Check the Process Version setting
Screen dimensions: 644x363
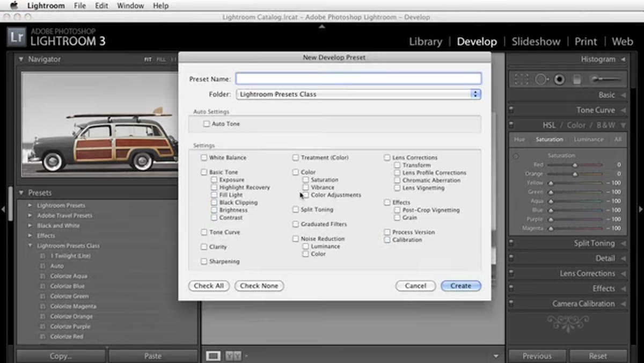[x=387, y=233]
